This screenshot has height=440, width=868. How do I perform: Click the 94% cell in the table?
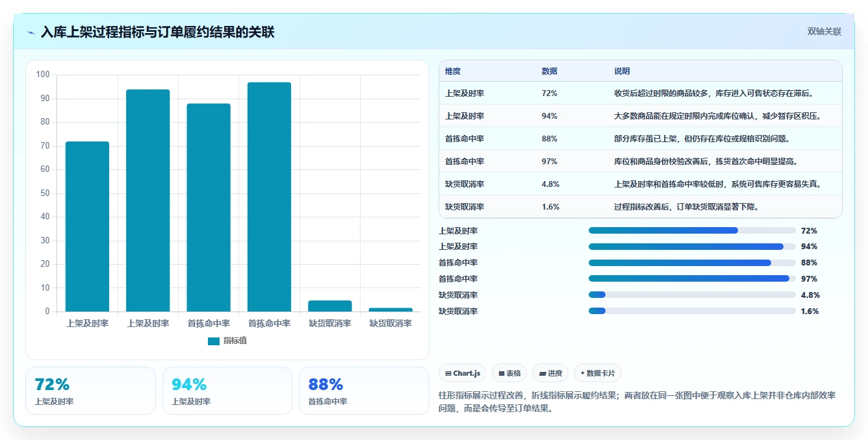549,116
